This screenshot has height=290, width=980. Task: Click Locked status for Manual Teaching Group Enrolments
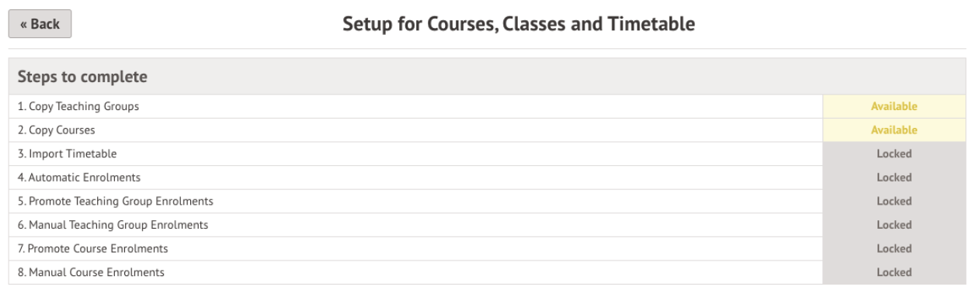[x=895, y=225]
